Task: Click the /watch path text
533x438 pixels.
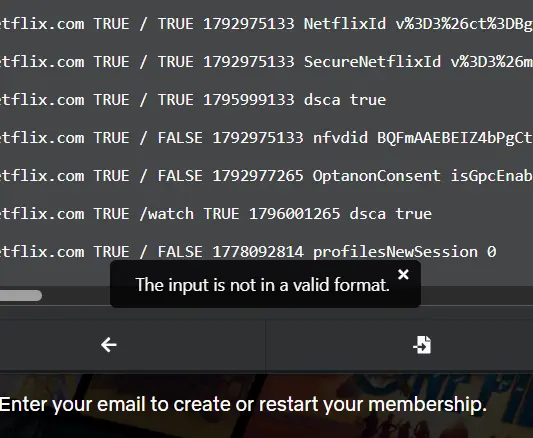Action: 167,214
